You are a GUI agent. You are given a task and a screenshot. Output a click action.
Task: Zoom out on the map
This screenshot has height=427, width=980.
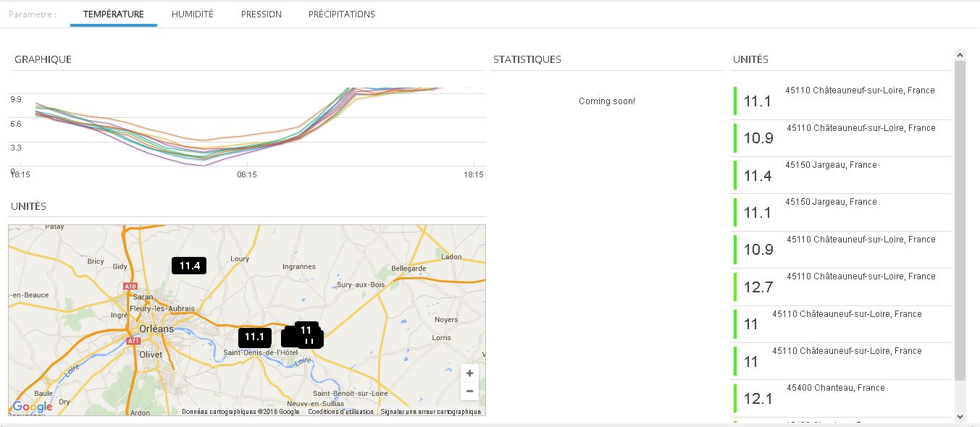[469, 392]
